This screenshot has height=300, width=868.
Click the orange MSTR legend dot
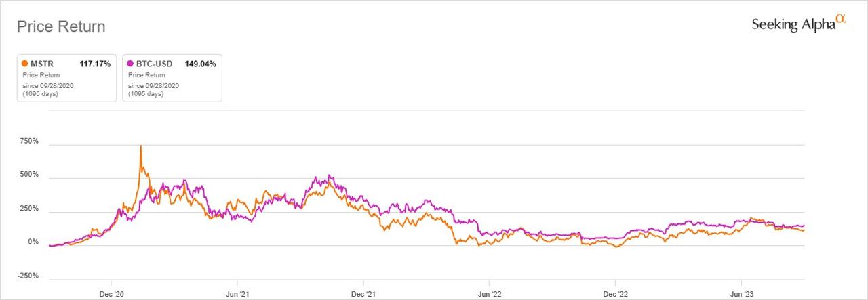tap(24, 64)
